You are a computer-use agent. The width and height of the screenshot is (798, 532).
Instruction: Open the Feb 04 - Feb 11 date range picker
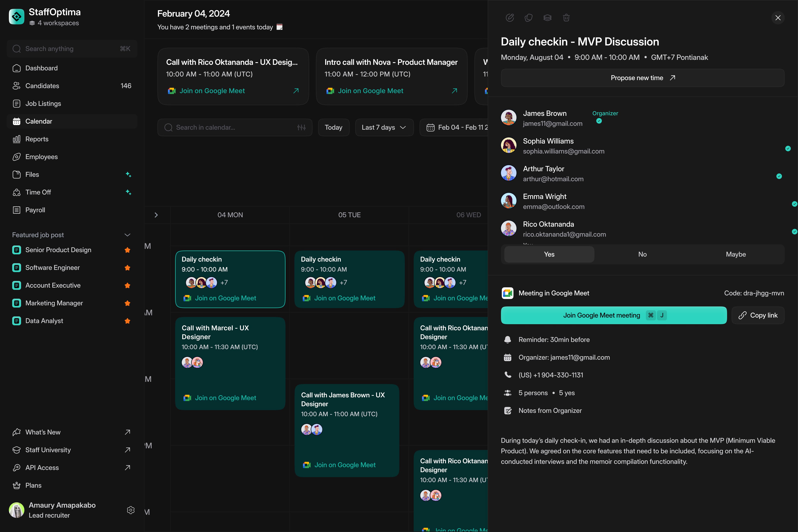coord(454,128)
